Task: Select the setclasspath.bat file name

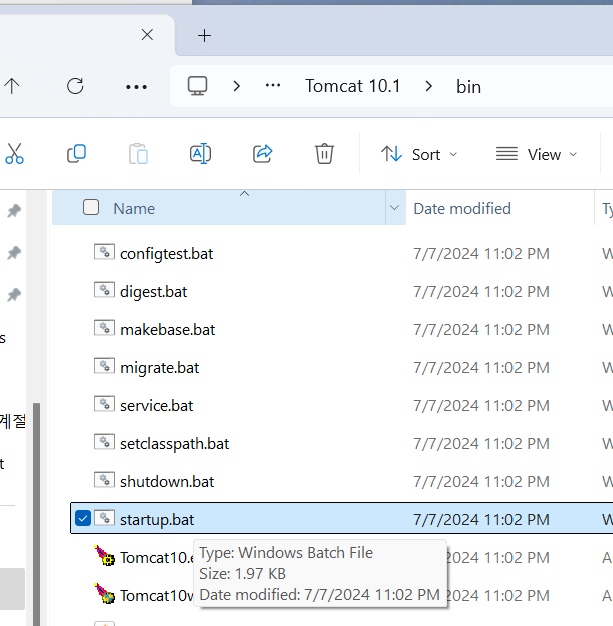Action: pyautogui.click(x=175, y=444)
